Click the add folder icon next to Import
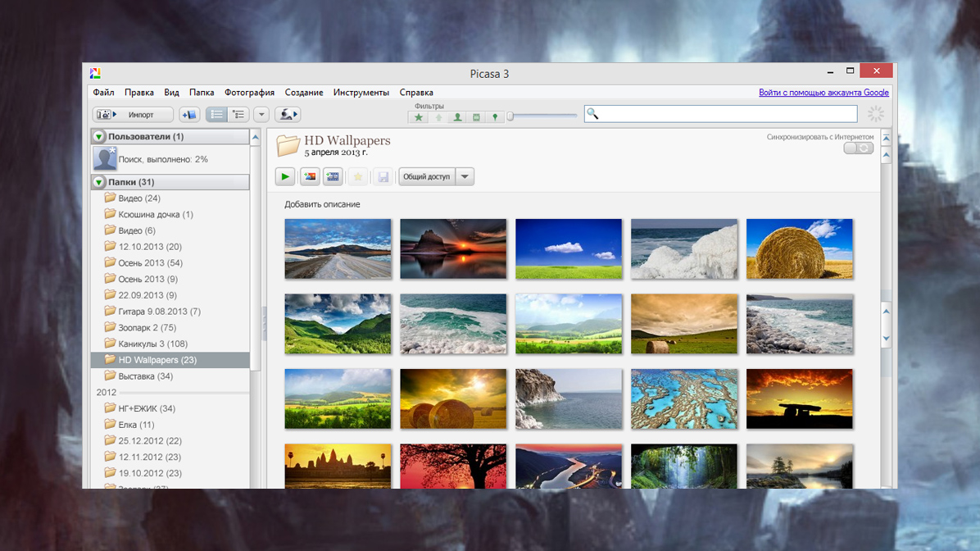The width and height of the screenshot is (980, 551). pyautogui.click(x=188, y=115)
